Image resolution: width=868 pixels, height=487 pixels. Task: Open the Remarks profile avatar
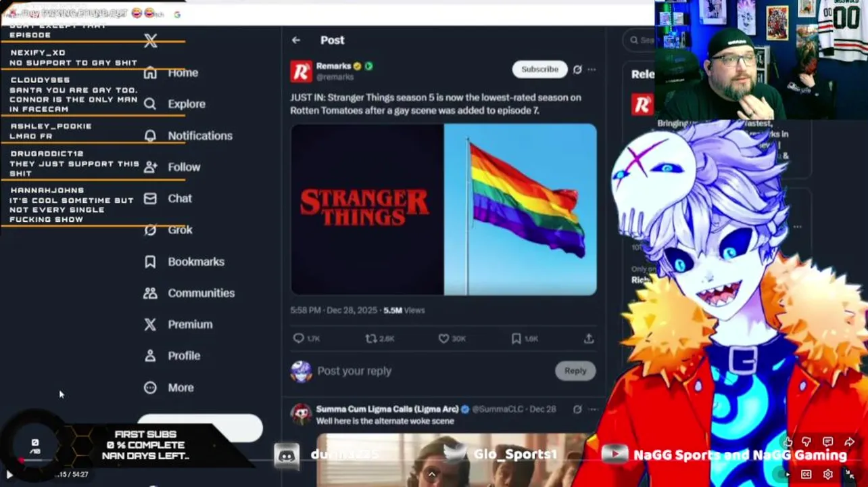[302, 71]
